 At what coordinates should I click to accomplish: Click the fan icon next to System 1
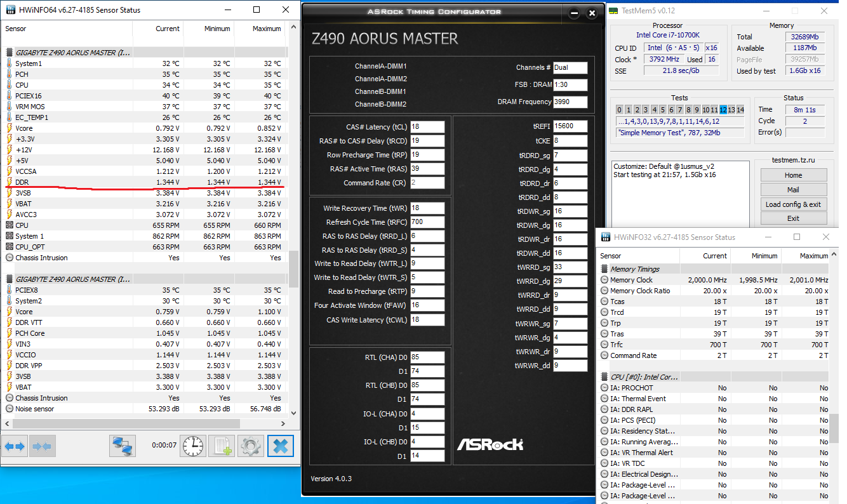[10, 236]
